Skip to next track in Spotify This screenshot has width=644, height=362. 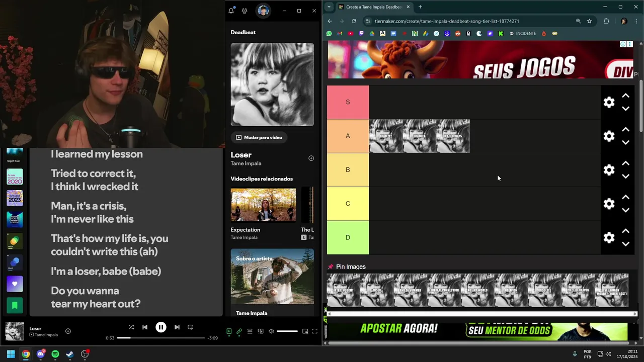click(177, 327)
